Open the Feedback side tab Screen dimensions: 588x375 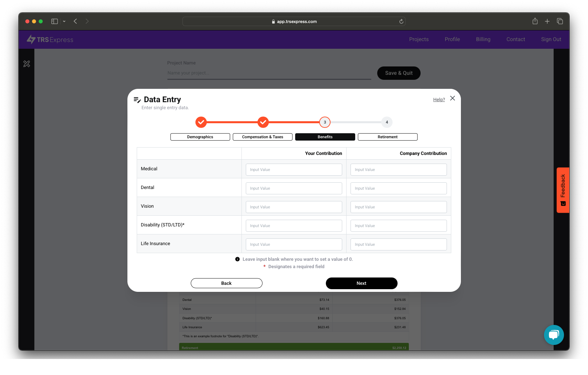[563, 190]
